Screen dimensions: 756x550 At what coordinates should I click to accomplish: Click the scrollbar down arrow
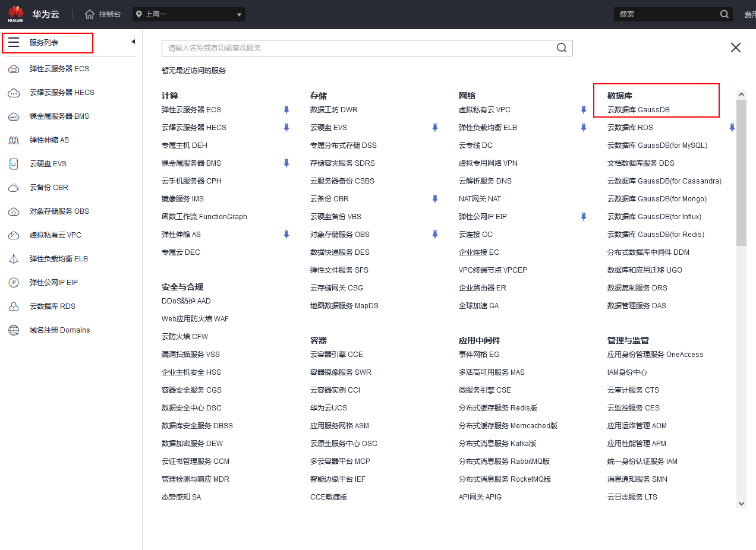741,504
